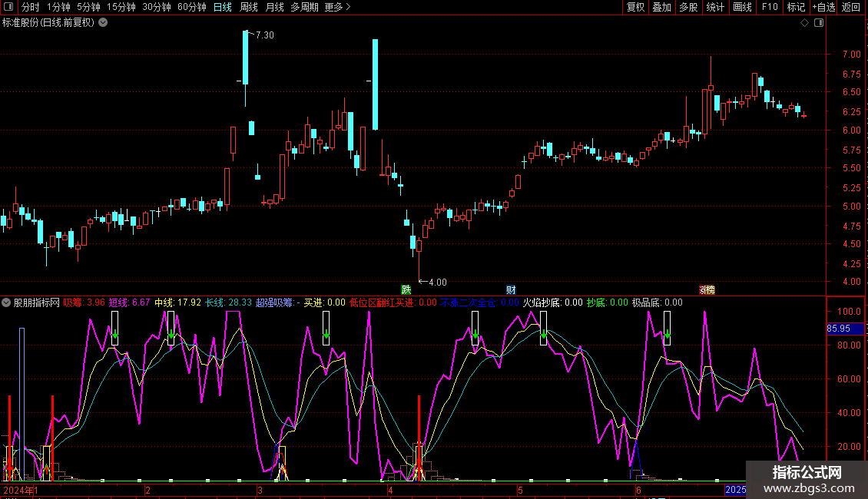868x499 pixels.
Task: Switch to 分时 chart tab
Action: point(31,7)
